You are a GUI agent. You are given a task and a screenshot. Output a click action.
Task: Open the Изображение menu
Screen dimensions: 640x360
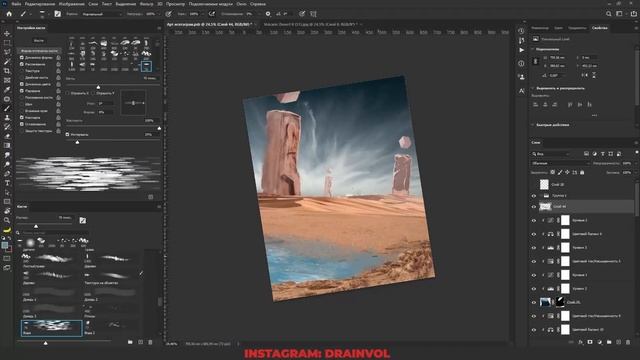point(71,4)
